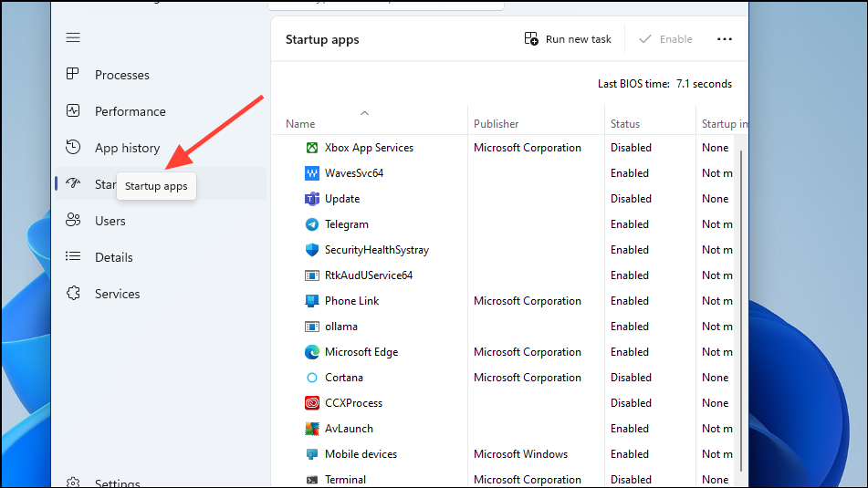The width and height of the screenshot is (868, 488).
Task: Click Microsoft Corporation publisher for Phone Link
Action: [x=527, y=301]
